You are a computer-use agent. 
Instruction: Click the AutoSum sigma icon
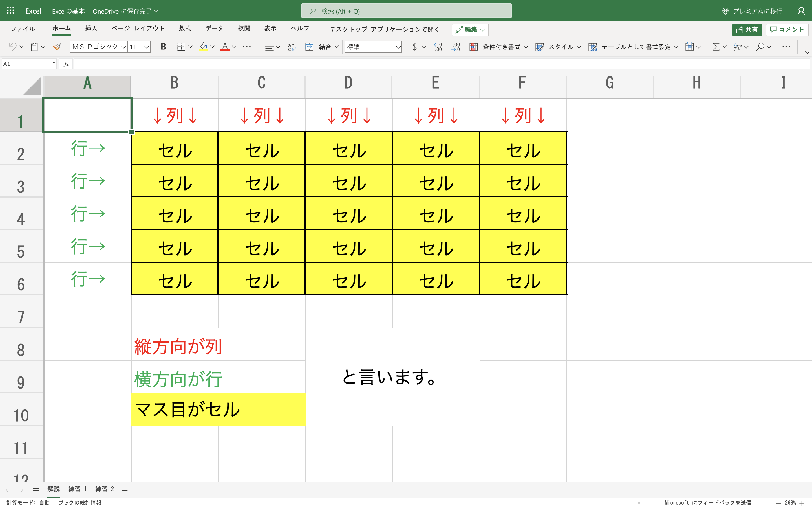(716, 47)
